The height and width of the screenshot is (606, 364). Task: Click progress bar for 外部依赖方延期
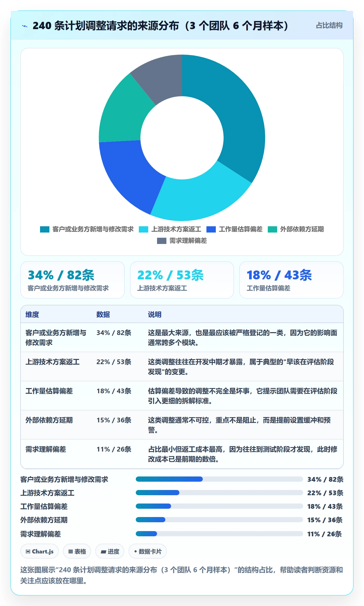pyautogui.click(x=219, y=520)
